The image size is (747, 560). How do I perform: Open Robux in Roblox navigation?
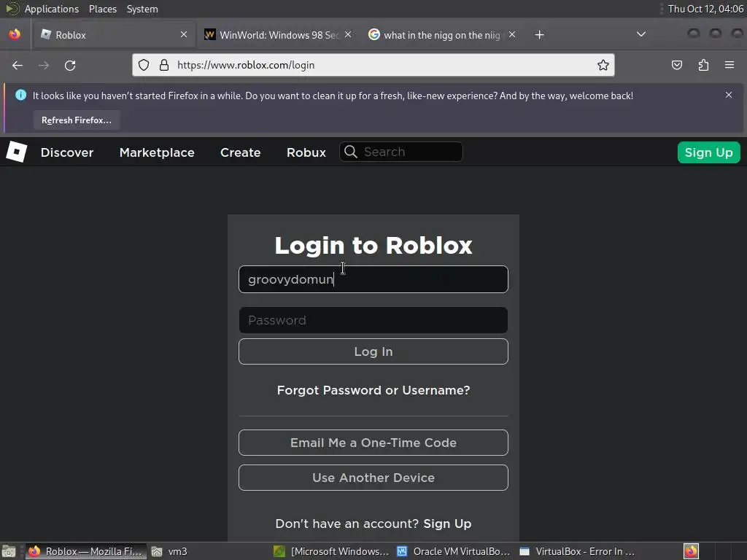tap(306, 152)
